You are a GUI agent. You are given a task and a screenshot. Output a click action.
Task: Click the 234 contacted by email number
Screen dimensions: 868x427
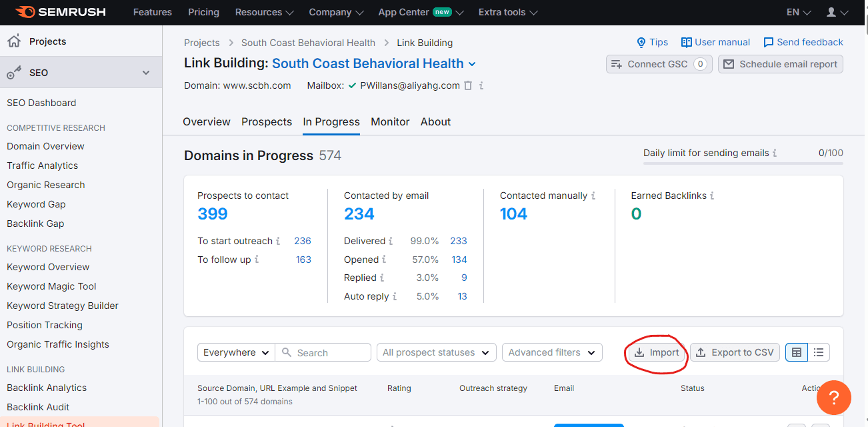[x=359, y=214]
